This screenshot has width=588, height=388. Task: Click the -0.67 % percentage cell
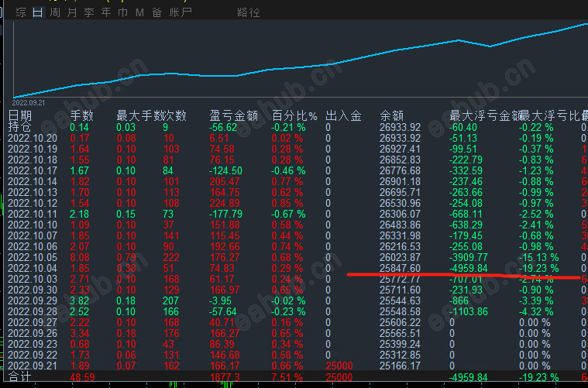coord(288,214)
